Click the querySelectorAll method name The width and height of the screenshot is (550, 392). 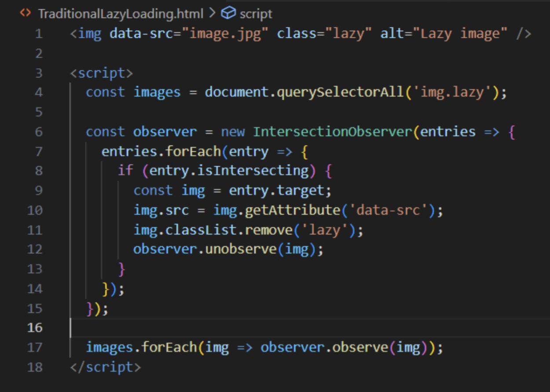pyautogui.click(x=340, y=92)
